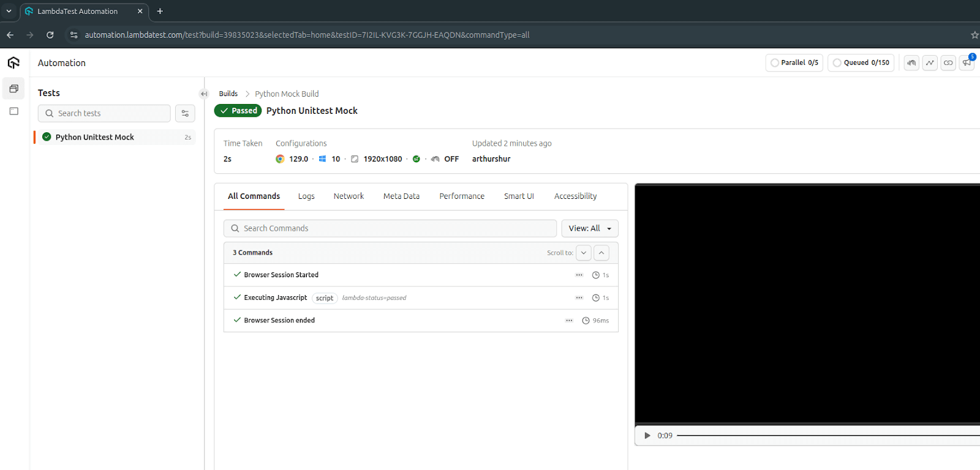Image resolution: width=980 pixels, height=470 pixels.
Task: Open Chrome's tab search dropdown arrow
Action: (x=9, y=11)
